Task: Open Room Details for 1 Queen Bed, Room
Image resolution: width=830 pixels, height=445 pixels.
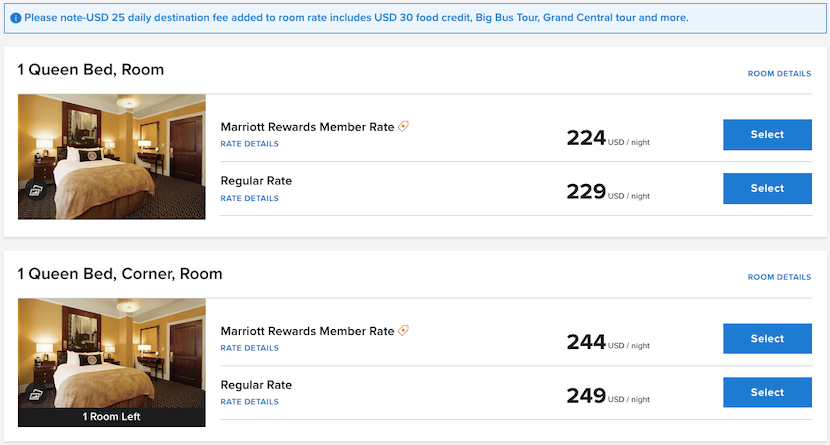Action: coord(779,74)
